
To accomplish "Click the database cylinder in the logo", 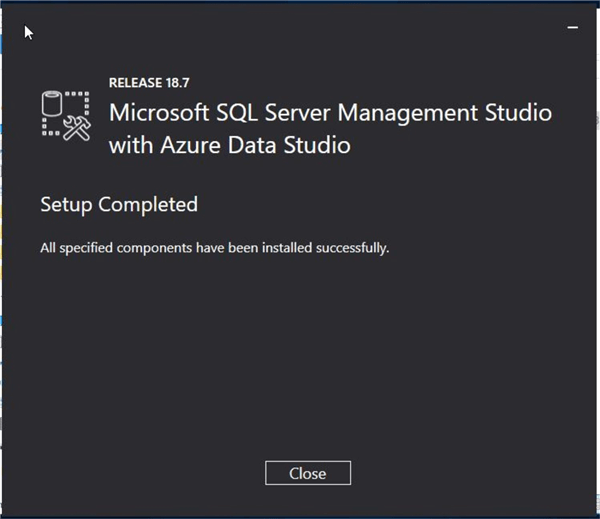I will tap(53, 103).
